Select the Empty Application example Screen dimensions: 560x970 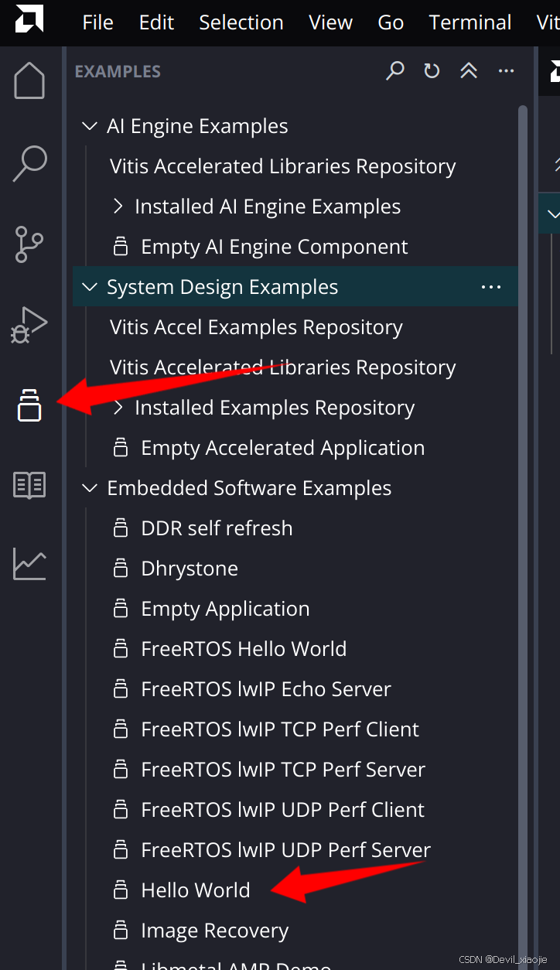(x=225, y=609)
